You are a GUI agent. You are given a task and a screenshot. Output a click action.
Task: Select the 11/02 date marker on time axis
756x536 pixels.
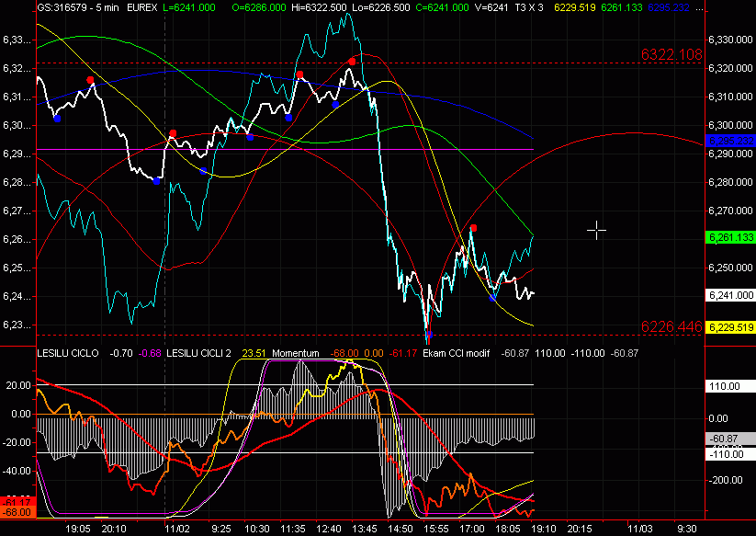pyautogui.click(x=177, y=529)
